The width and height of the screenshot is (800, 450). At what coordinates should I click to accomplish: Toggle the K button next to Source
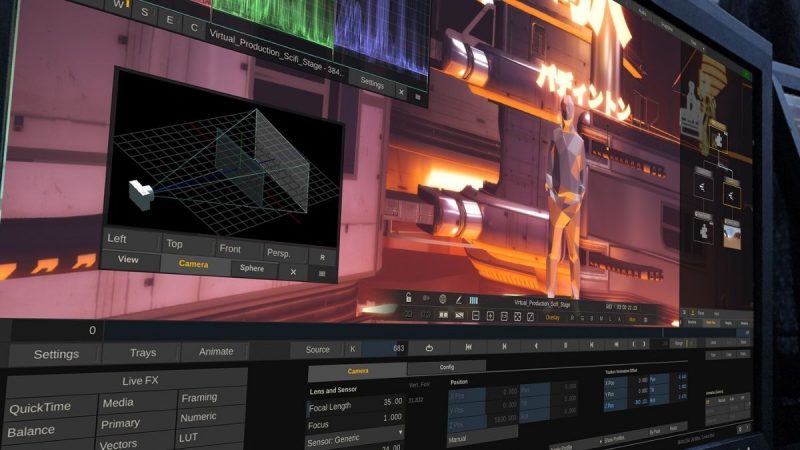pyautogui.click(x=352, y=349)
